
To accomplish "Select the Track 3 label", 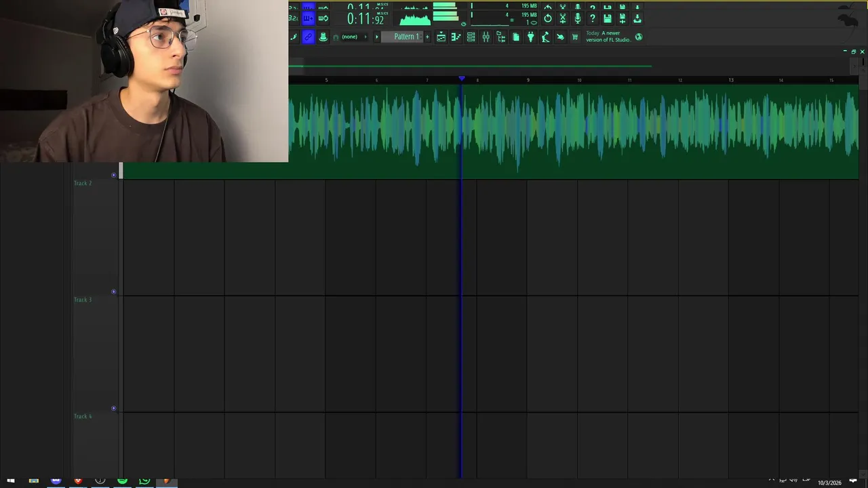I will coord(83,300).
